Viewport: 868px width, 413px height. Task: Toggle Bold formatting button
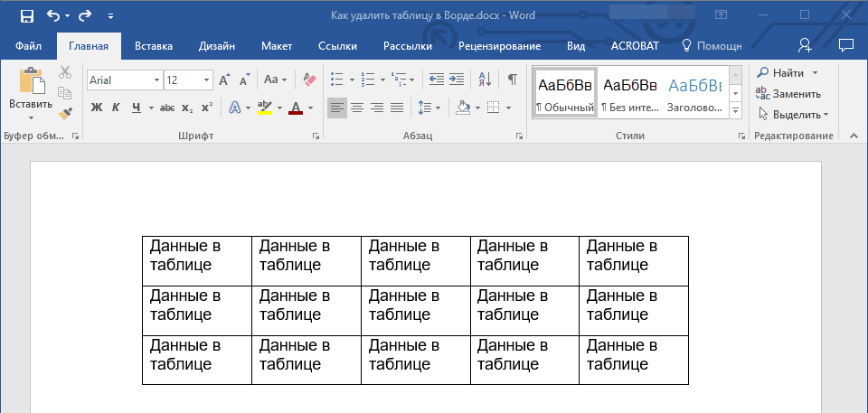coord(97,108)
